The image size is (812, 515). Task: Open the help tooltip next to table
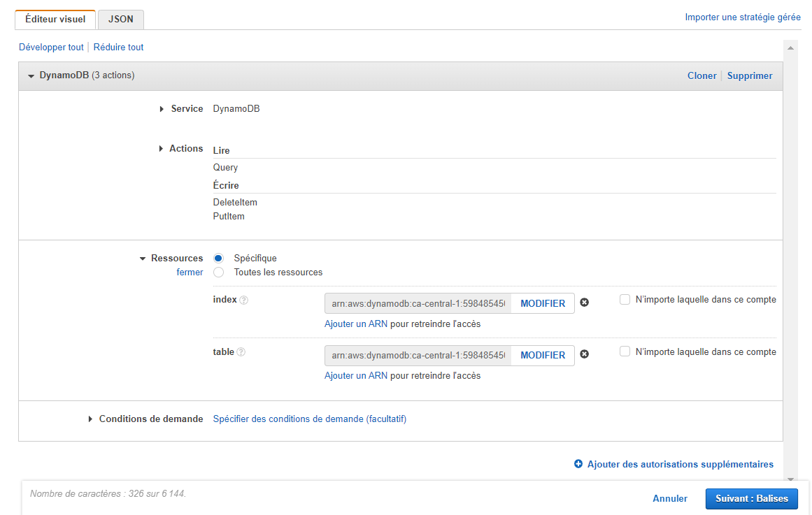pyautogui.click(x=241, y=352)
